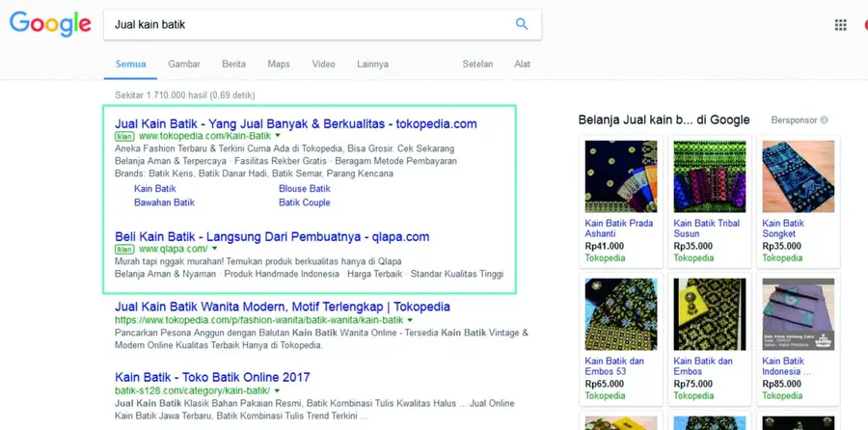Click the search box containing Jual kain batik
This screenshot has width=868, height=430.
322,24
